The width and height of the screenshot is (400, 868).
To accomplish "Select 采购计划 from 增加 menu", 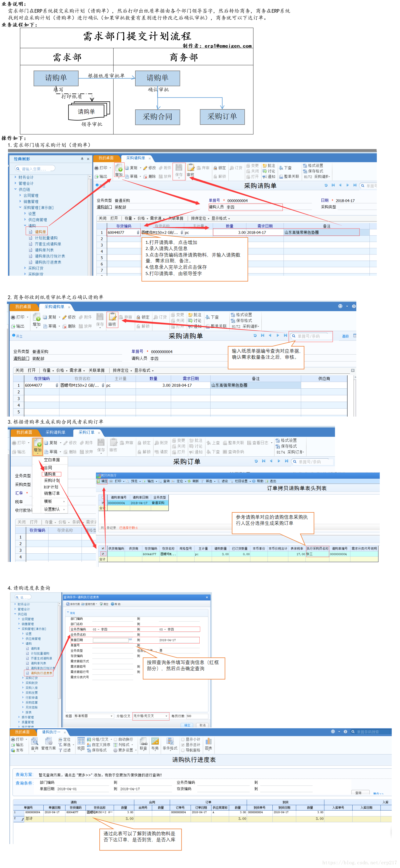I will 52,480.
